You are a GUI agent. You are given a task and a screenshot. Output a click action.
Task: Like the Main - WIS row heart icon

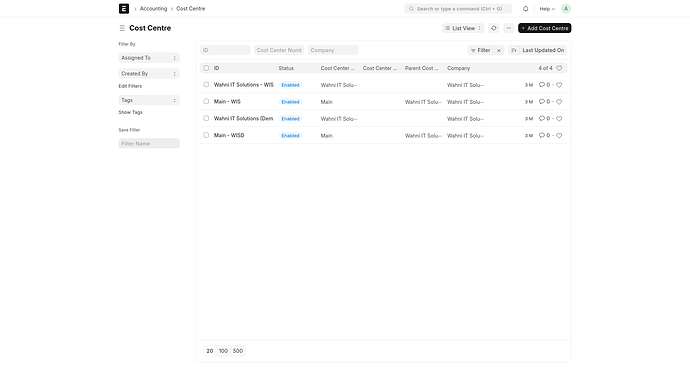click(559, 102)
